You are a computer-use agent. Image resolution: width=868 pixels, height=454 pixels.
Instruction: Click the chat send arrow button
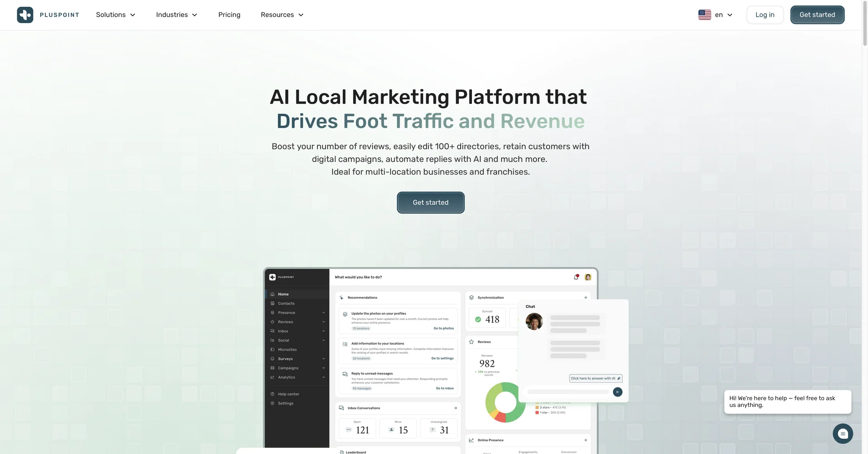618,392
